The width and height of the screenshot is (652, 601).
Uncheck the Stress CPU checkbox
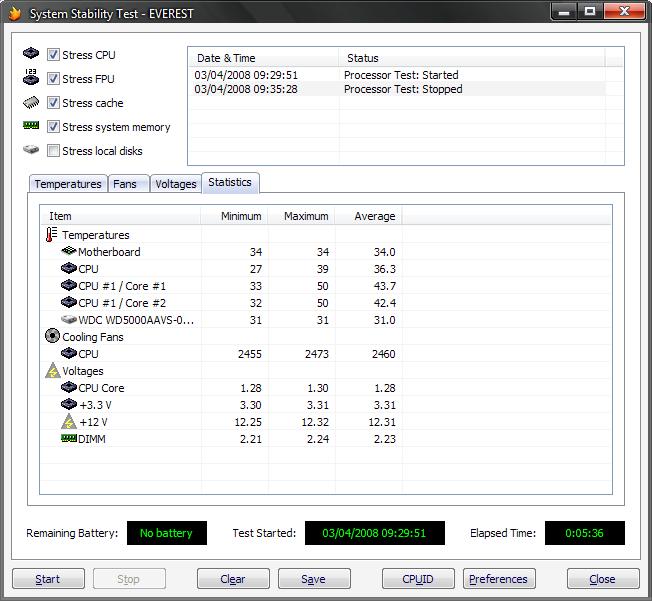(x=53, y=54)
